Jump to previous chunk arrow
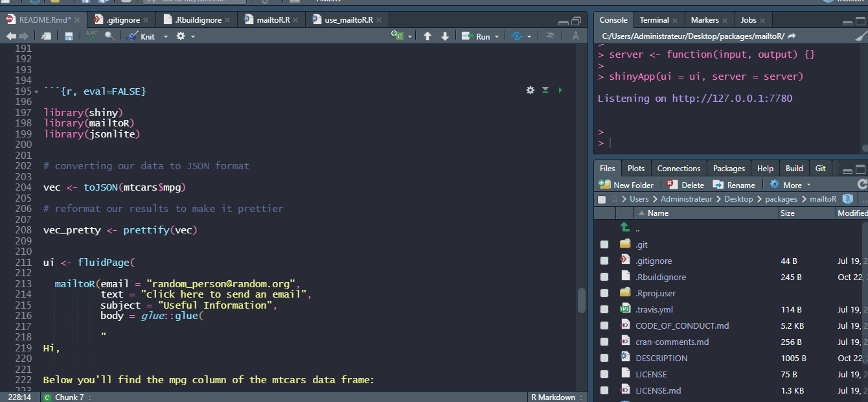The image size is (868, 402). tap(428, 36)
